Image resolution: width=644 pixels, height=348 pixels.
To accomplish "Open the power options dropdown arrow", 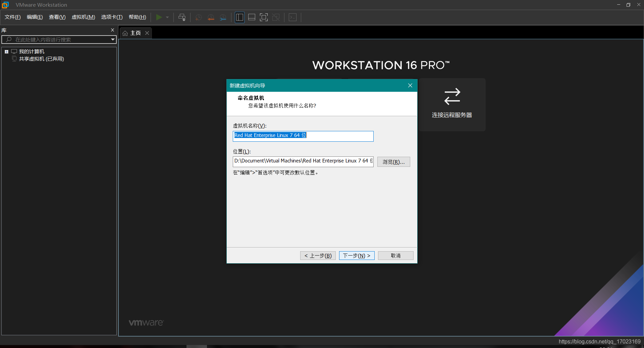I will tap(167, 17).
